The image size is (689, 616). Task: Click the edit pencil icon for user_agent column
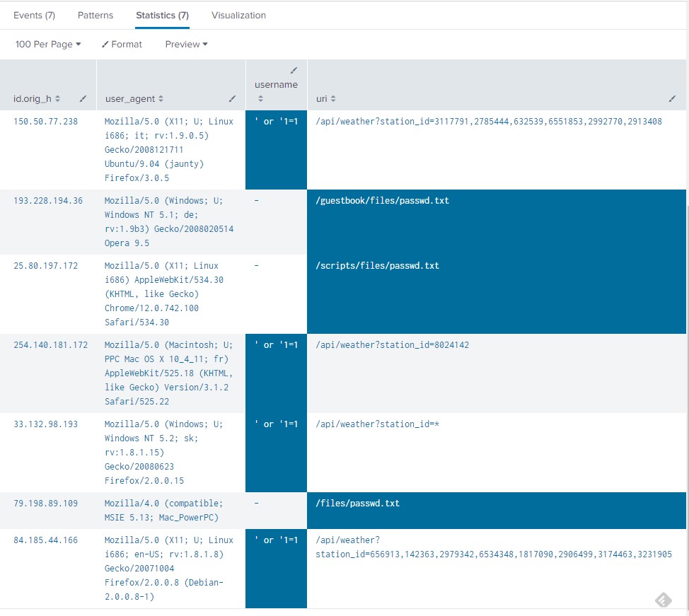[x=232, y=98]
